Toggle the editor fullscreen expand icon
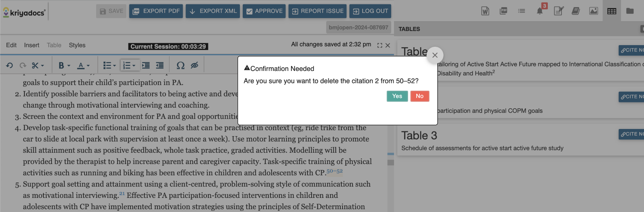 [380, 46]
